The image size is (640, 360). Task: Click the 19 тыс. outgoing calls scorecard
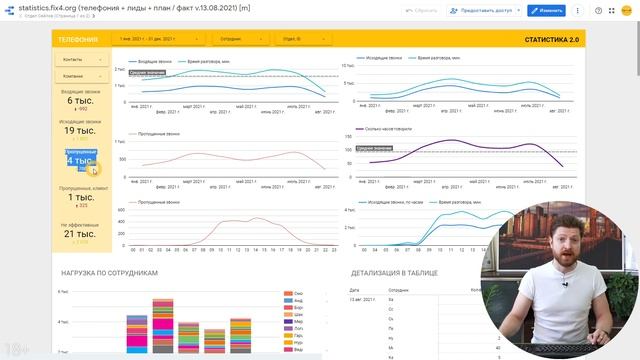80,130
